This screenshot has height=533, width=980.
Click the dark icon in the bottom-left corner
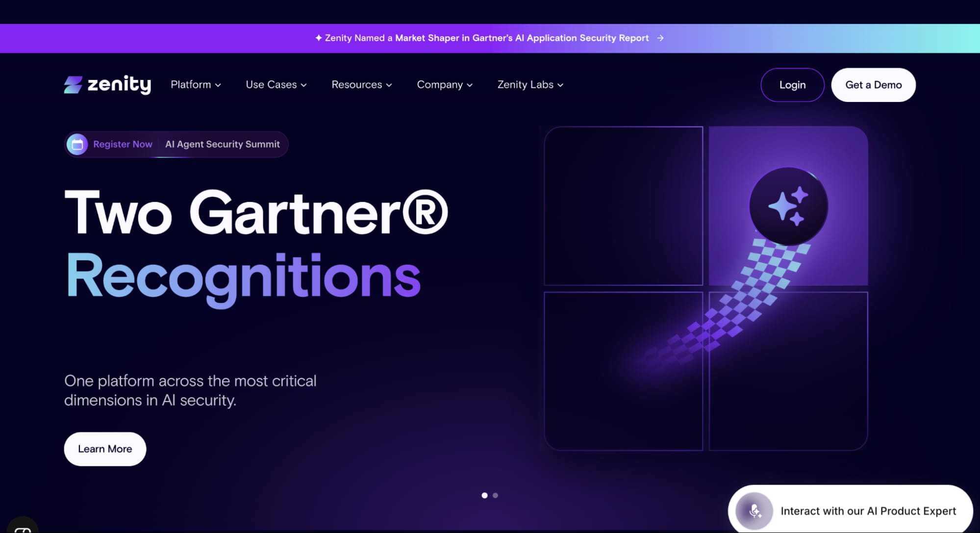coord(23,526)
